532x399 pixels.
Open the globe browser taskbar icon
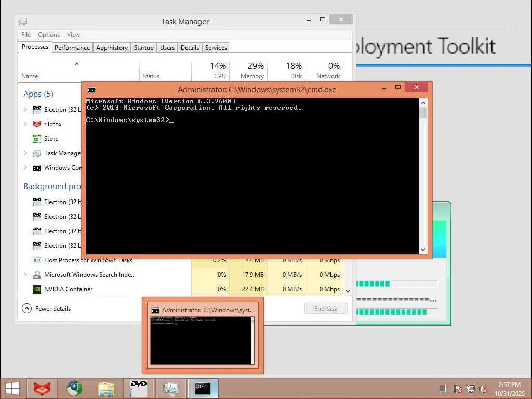[x=74, y=389]
